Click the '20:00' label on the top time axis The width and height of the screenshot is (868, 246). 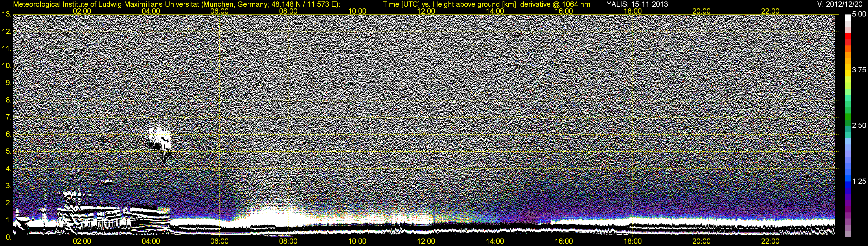[x=702, y=11]
